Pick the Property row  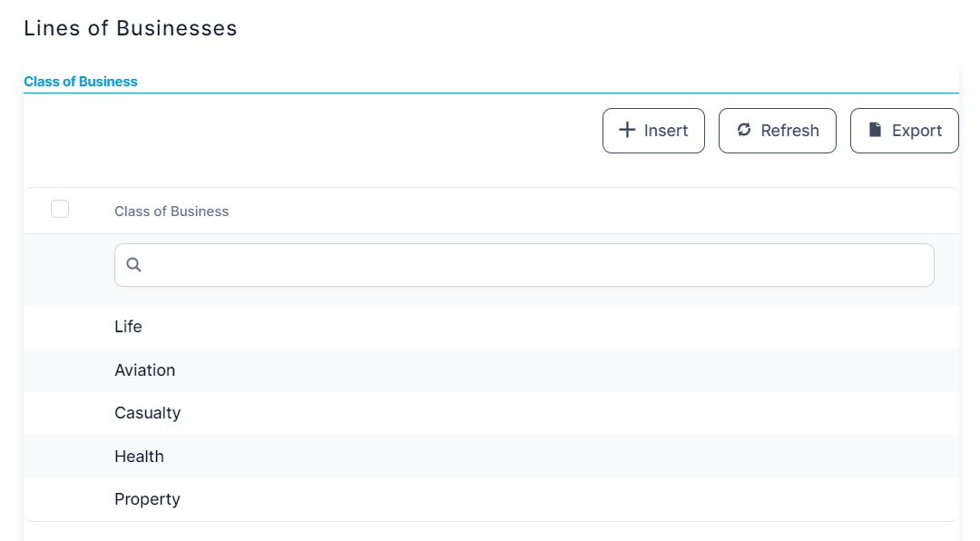[x=147, y=499]
